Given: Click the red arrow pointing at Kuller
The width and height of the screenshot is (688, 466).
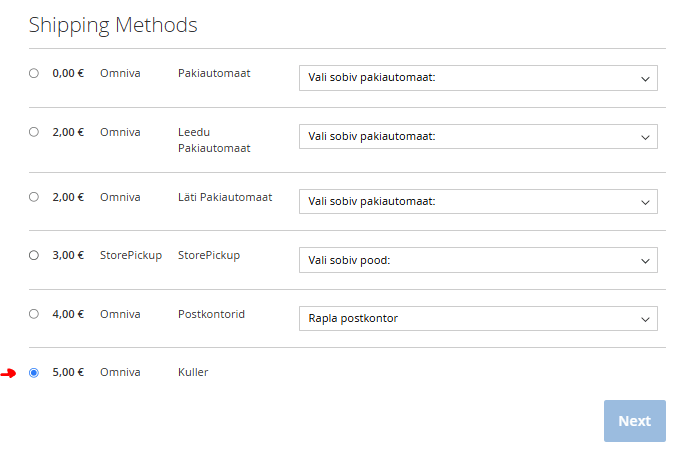Looking at the screenshot, I should (x=9, y=373).
